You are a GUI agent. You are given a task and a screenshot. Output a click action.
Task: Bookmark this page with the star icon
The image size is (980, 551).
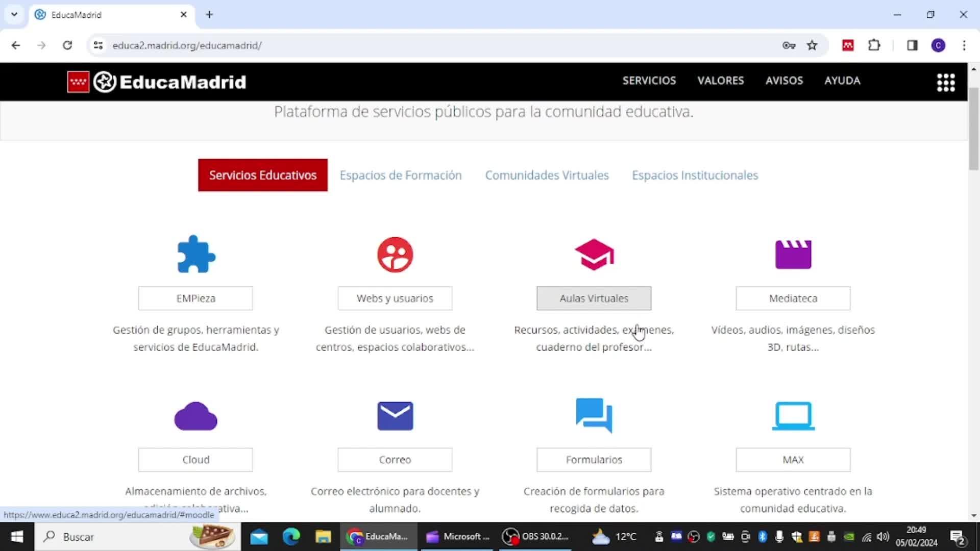812,45
